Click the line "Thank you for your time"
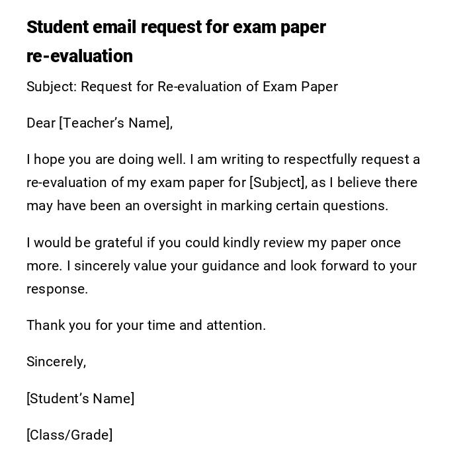This screenshot has width=463, height=476. click(x=101, y=325)
